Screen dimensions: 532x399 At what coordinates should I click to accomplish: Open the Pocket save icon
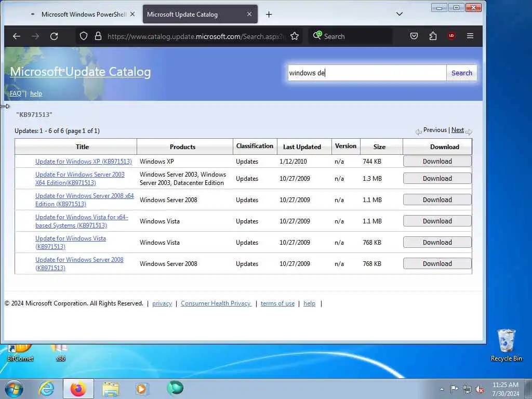pos(414,36)
